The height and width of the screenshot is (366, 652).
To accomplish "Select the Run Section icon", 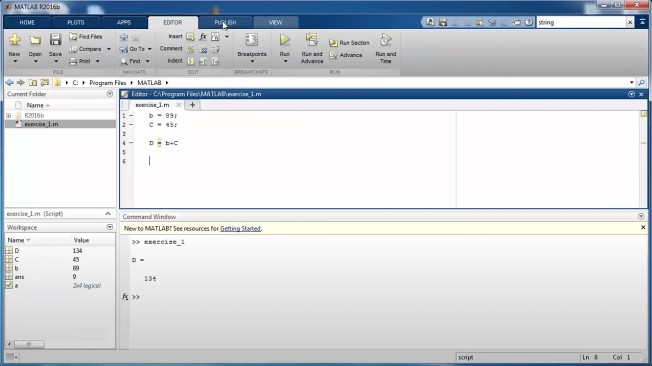I will 333,43.
